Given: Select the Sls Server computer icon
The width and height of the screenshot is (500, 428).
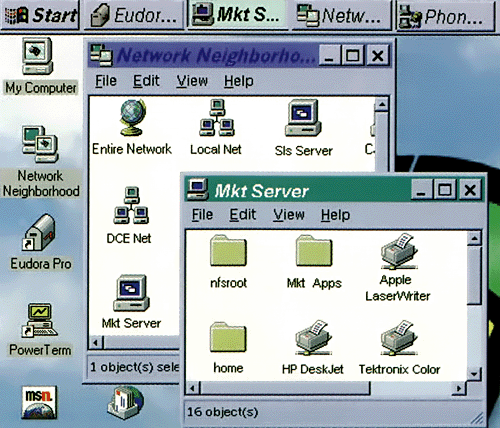Looking at the screenshot, I should click(303, 118).
